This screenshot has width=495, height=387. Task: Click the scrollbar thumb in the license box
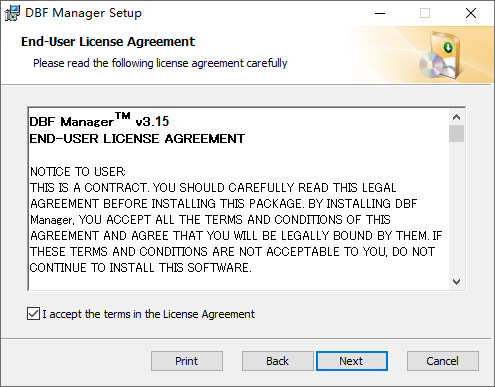tap(456, 134)
